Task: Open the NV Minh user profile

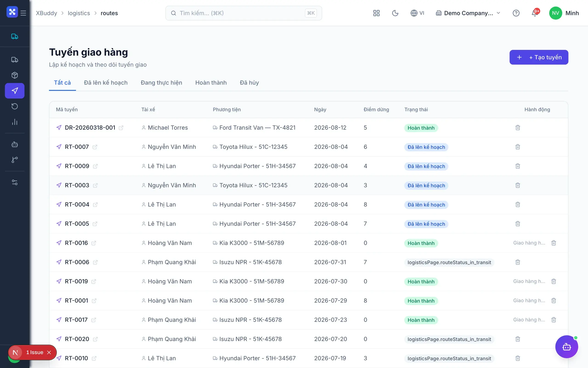Action: (564, 13)
